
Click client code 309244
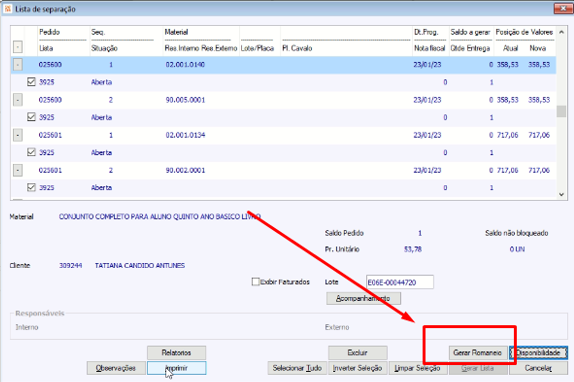click(x=71, y=266)
